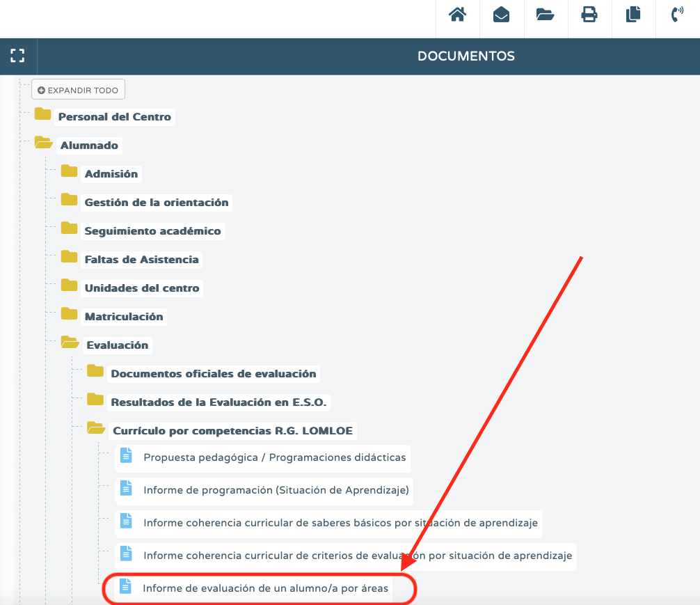Click the EXPANDIR TODO button
The image size is (700, 605).
[x=78, y=90]
